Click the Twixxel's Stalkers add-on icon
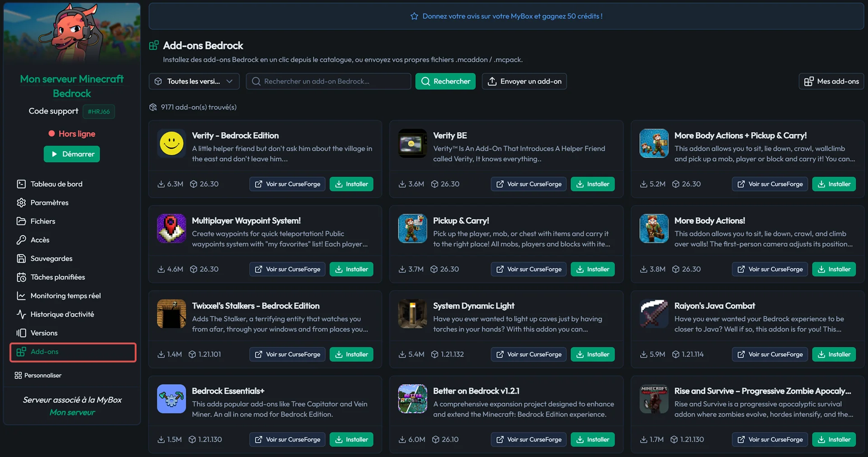Image resolution: width=868 pixels, height=457 pixels. 171,314
